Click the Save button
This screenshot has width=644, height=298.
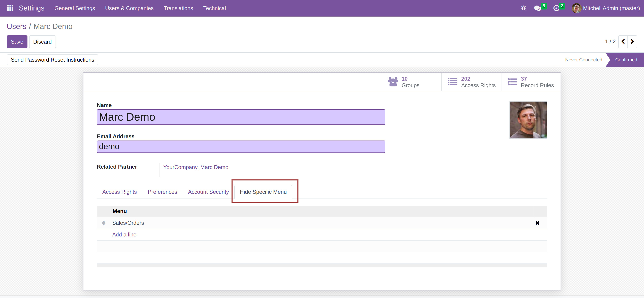(x=17, y=42)
